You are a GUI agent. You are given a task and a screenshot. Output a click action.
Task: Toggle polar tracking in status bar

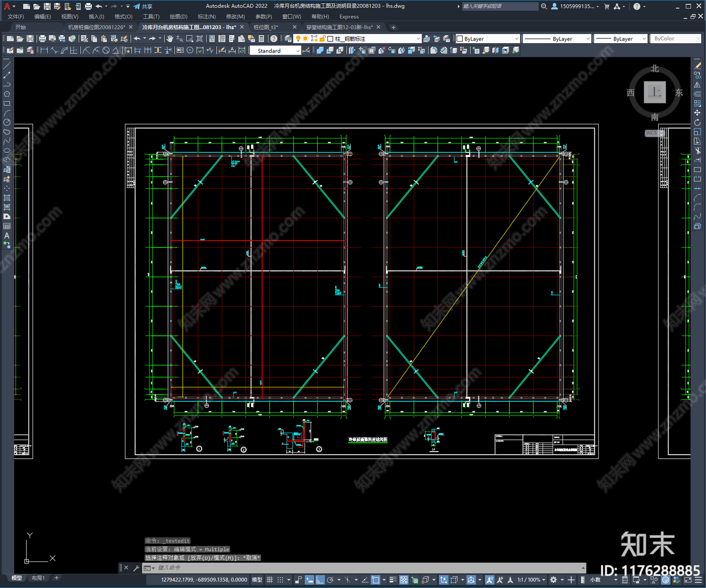330,580
